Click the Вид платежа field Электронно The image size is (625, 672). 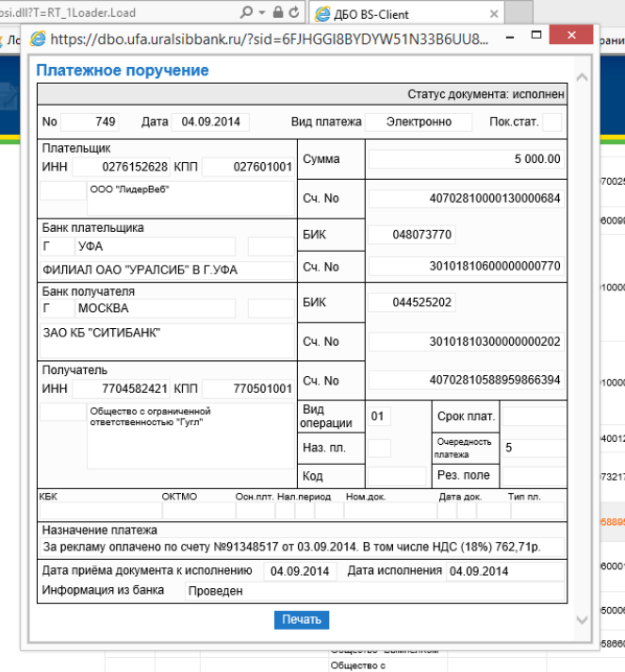419,122
